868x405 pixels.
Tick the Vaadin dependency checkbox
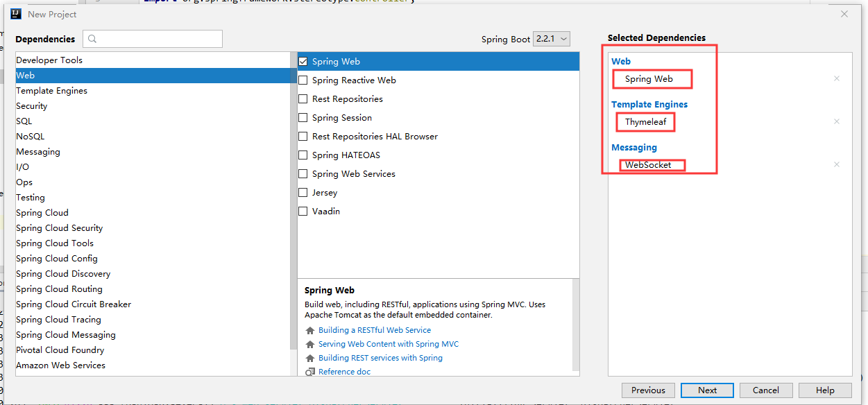[x=303, y=212]
